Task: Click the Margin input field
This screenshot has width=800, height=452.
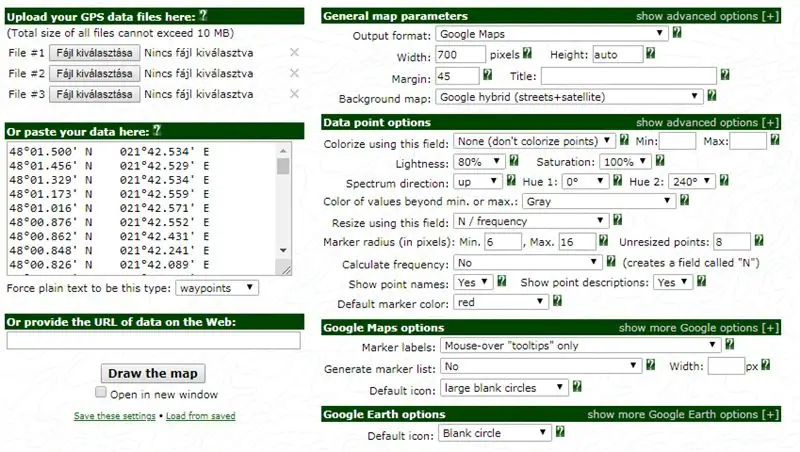Action: tap(457, 77)
